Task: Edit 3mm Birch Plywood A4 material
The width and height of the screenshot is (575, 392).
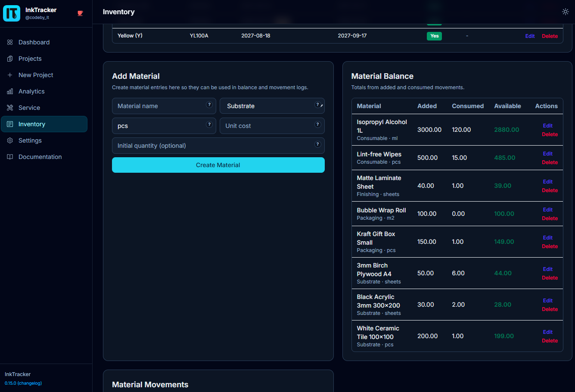Action: [x=548, y=269]
